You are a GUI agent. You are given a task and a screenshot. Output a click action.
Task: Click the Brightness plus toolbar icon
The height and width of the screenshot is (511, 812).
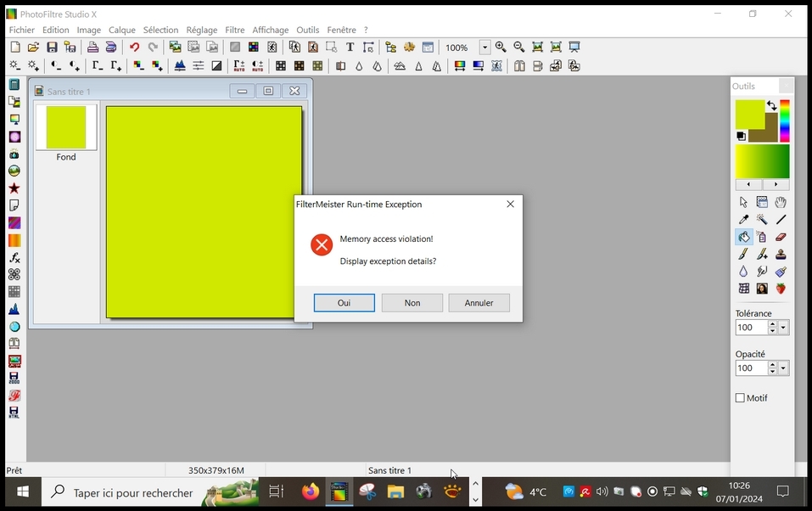click(x=34, y=66)
